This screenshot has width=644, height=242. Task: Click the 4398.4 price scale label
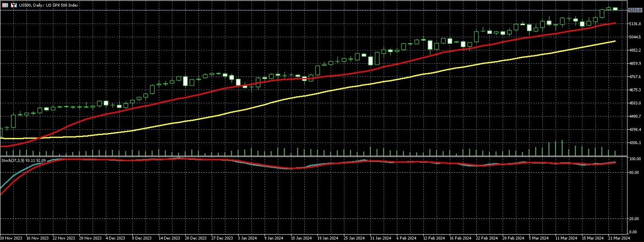634,130
